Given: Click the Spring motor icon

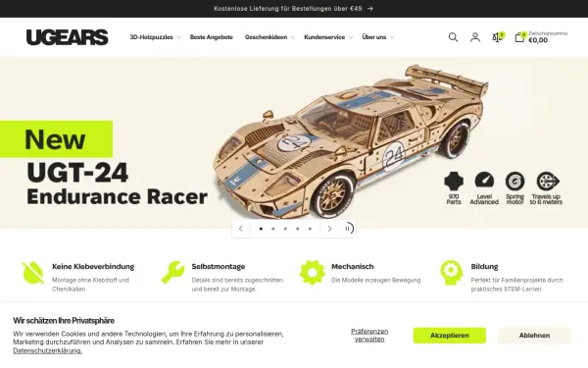Looking at the screenshot, I should (514, 181).
